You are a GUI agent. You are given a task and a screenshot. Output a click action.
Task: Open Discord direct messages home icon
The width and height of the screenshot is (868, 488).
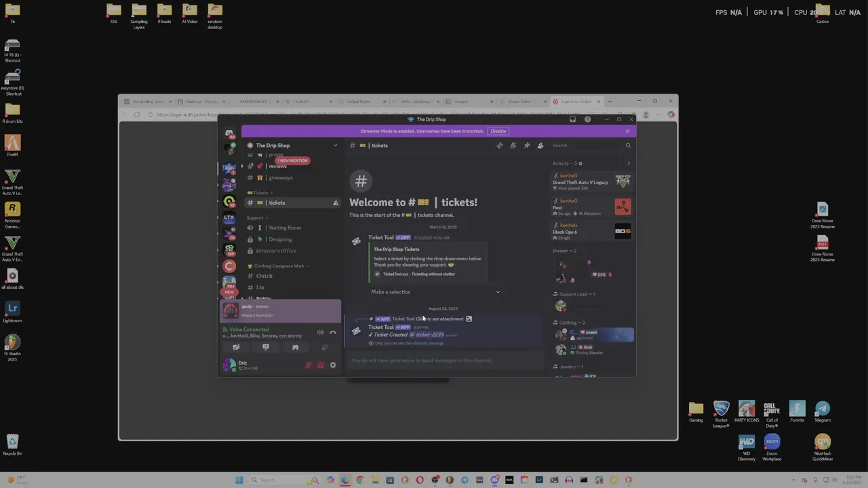click(229, 134)
